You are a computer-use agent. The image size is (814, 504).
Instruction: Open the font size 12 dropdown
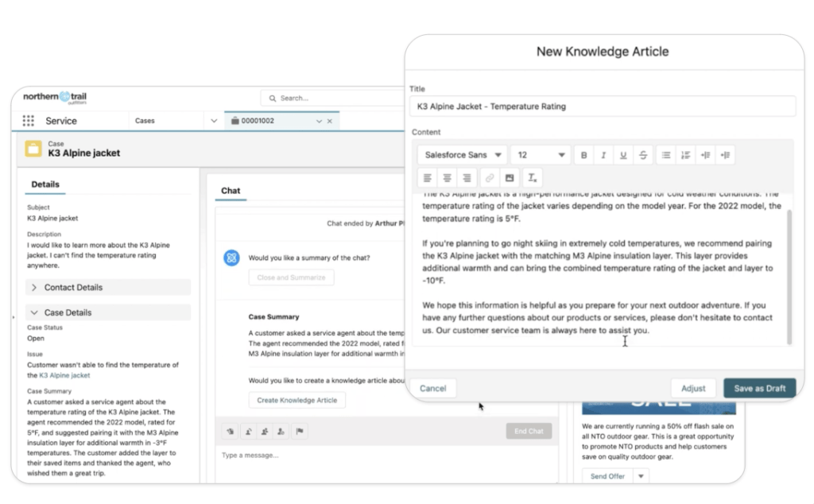click(x=541, y=155)
